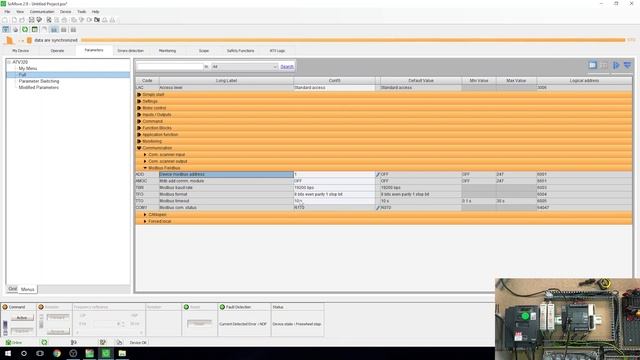Click the orange synchronization progress bar
Image resolution: width=640 pixels, height=360 pixels.
point(353,40)
